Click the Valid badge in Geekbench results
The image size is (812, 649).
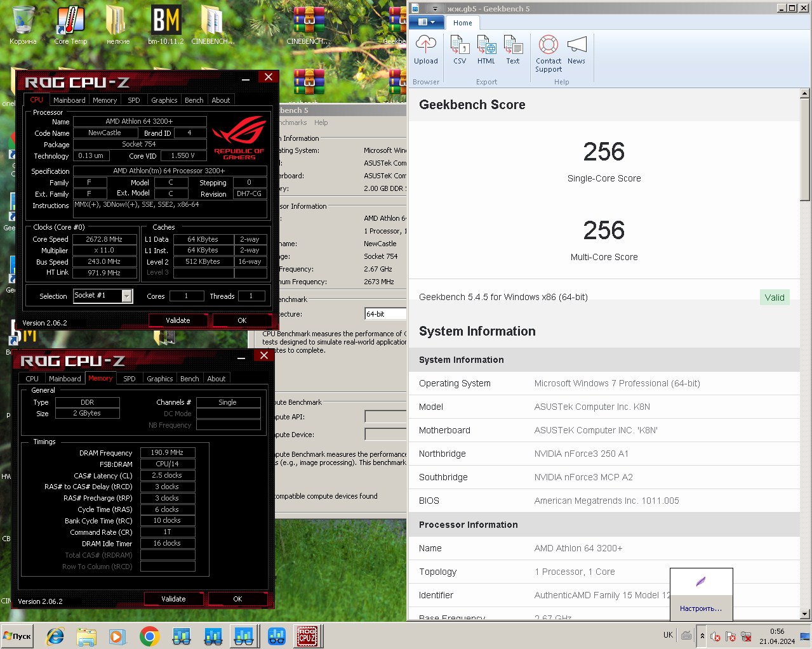(775, 298)
